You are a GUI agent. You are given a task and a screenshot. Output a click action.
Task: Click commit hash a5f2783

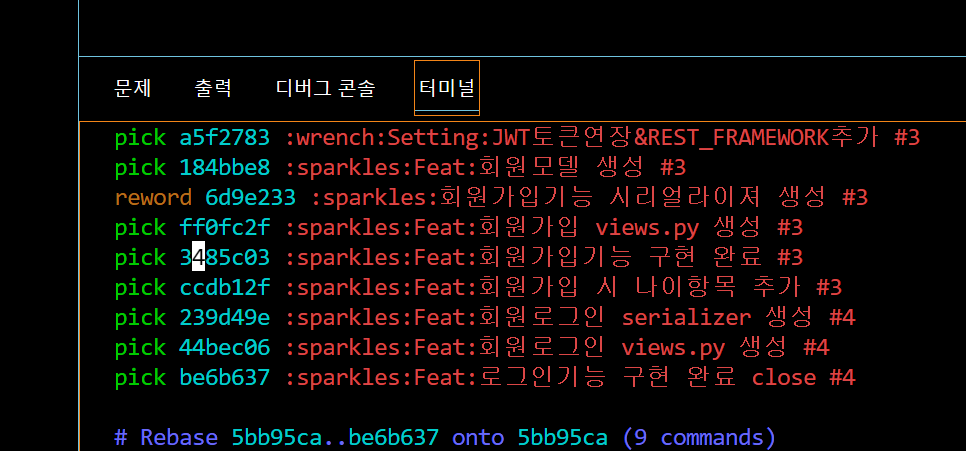coord(224,137)
